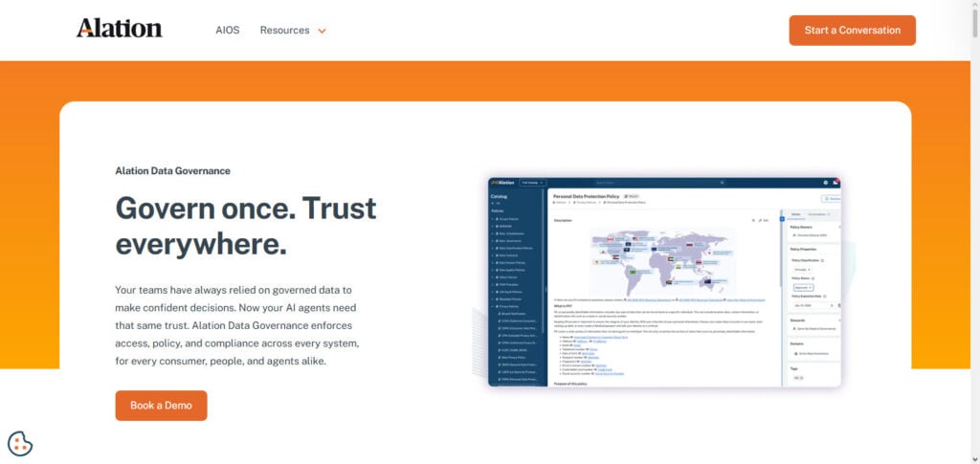
Task: Open the cookie preferences icon
Action: click(x=20, y=443)
